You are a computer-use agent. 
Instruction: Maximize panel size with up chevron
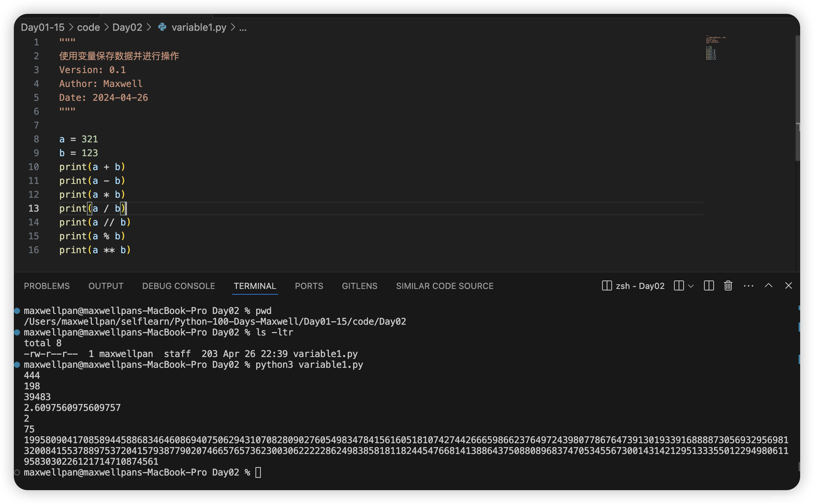click(768, 285)
